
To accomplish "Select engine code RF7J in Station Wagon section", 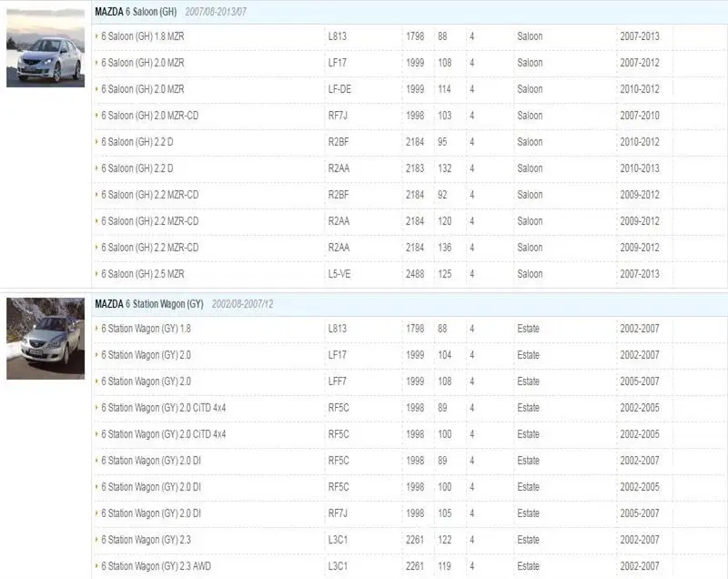I will coord(338,513).
